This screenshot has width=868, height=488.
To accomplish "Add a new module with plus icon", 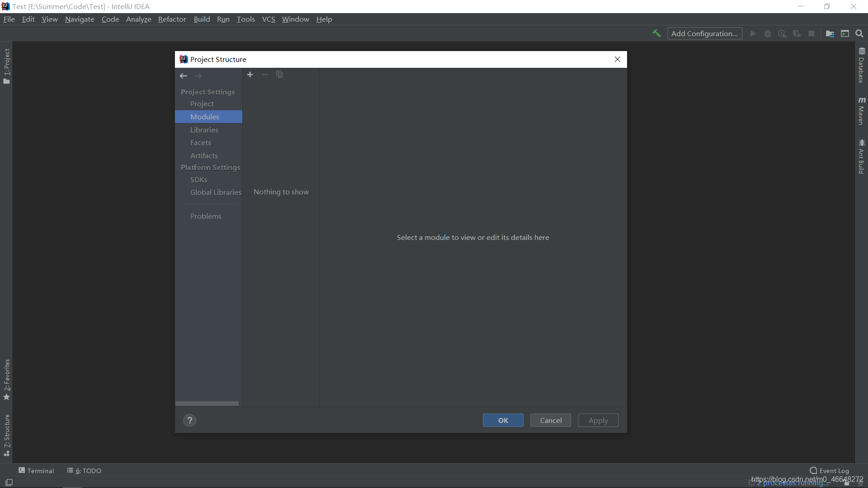I will 250,75.
